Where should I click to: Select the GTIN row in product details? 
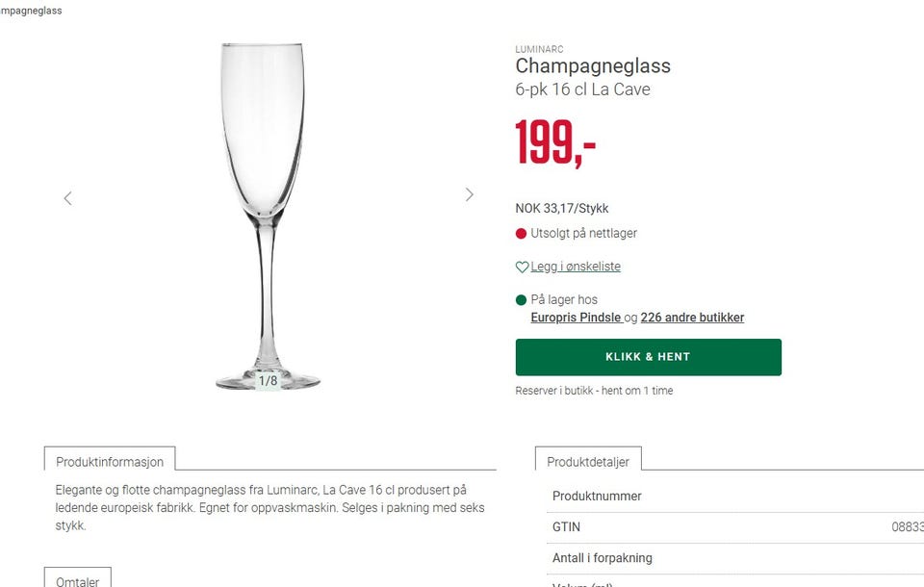pos(731,527)
